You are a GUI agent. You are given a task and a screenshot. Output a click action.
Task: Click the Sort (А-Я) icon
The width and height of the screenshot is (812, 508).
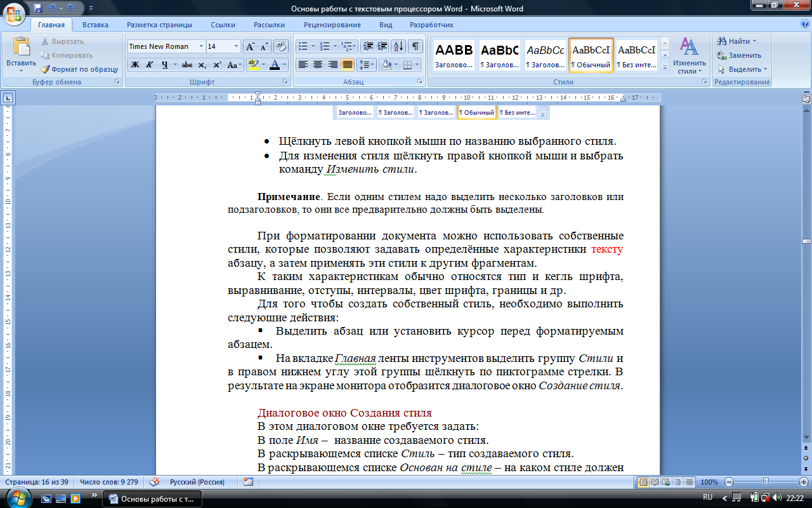tap(398, 46)
